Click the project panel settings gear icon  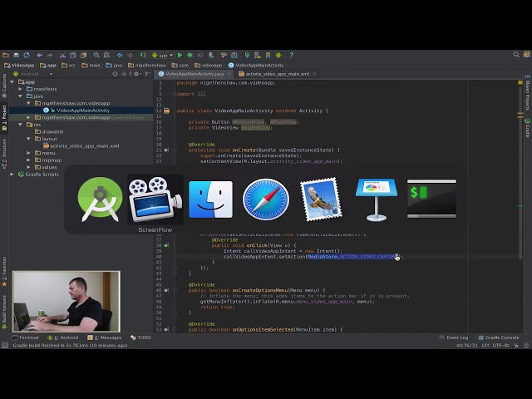136,74
